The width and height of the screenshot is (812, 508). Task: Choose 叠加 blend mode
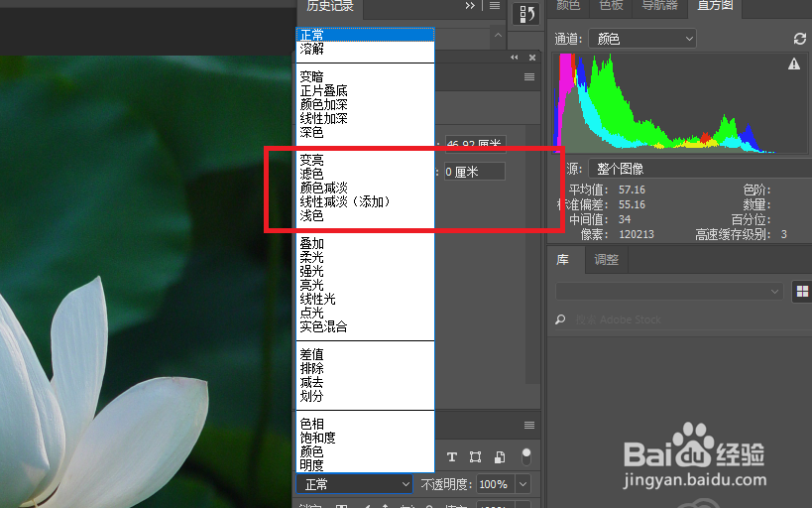[x=365, y=244]
